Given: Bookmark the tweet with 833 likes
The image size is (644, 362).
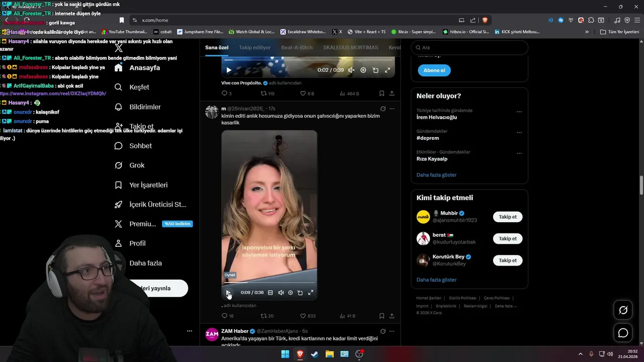Looking at the screenshot, I should click(382, 316).
